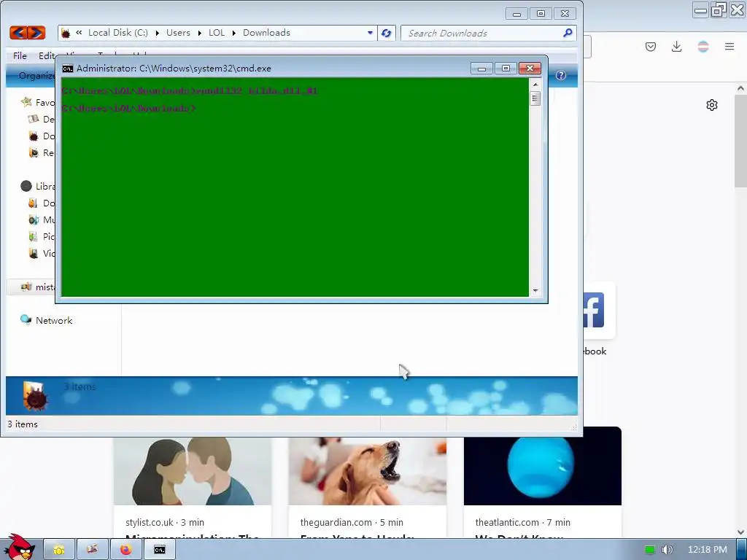The width and height of the screenshot is (747, 560).
Task: Select the Downloads breadcrumb
Action: [x=266, y=33]
